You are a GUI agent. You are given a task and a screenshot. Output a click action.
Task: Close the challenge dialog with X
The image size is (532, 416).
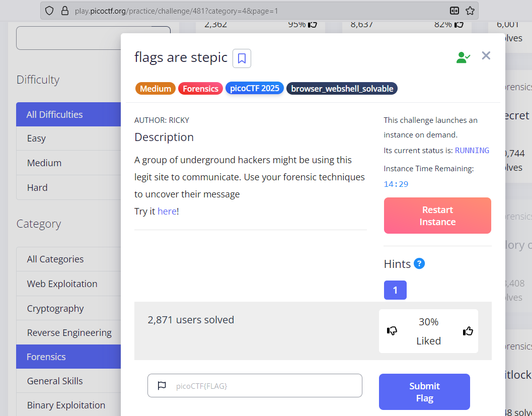coord(486,56)
